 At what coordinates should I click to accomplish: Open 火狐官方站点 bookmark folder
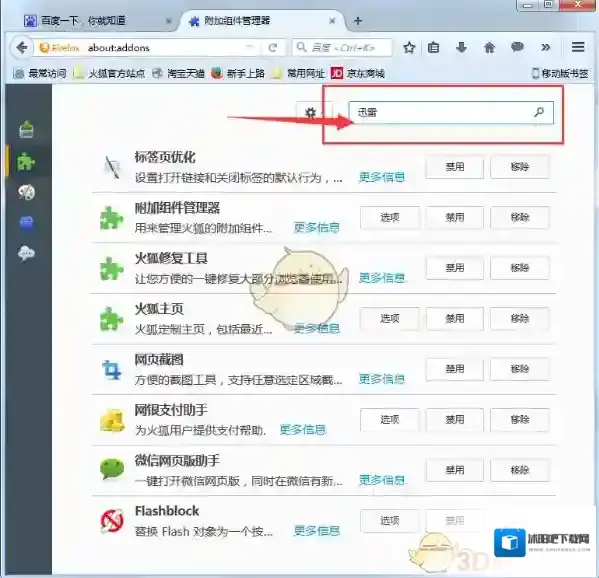pos(109,73)
